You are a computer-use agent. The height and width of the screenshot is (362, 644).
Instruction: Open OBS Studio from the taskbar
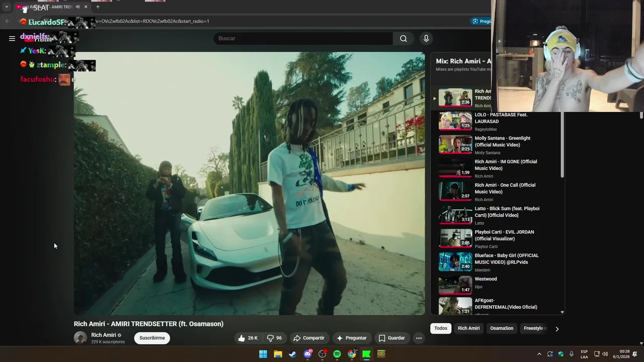(x=322, y=354)
